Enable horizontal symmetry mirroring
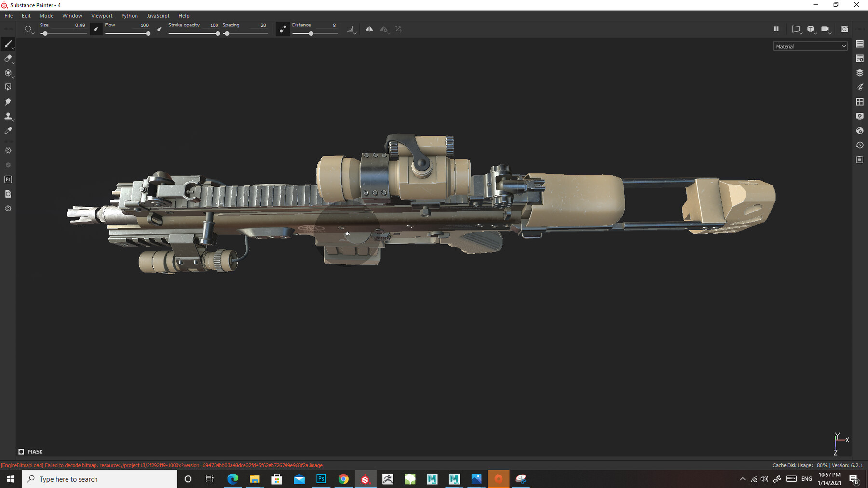Image resolution: width=868 pixels, height=488 pixels. point(369,29)
